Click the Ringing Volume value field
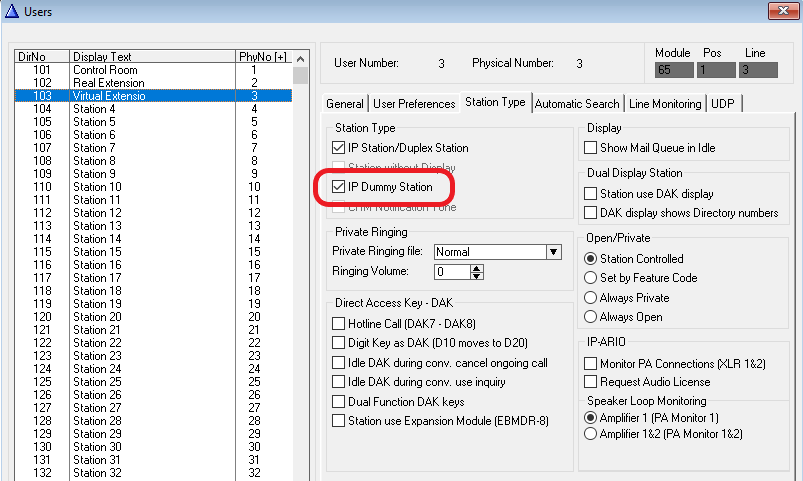 452,272
